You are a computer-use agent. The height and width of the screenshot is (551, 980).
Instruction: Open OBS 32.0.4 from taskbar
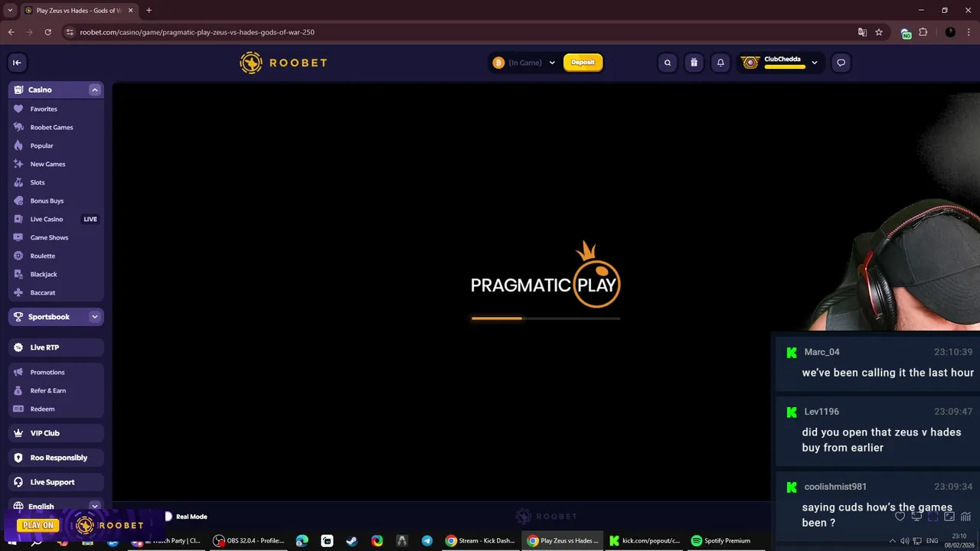click(x=249, y=540)
